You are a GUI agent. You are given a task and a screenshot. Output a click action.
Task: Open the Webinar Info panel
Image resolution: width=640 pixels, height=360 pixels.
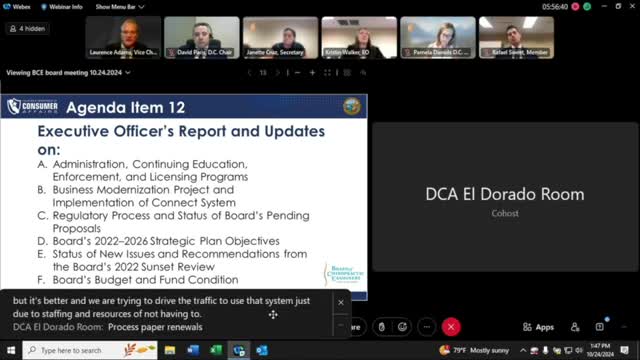62,7
